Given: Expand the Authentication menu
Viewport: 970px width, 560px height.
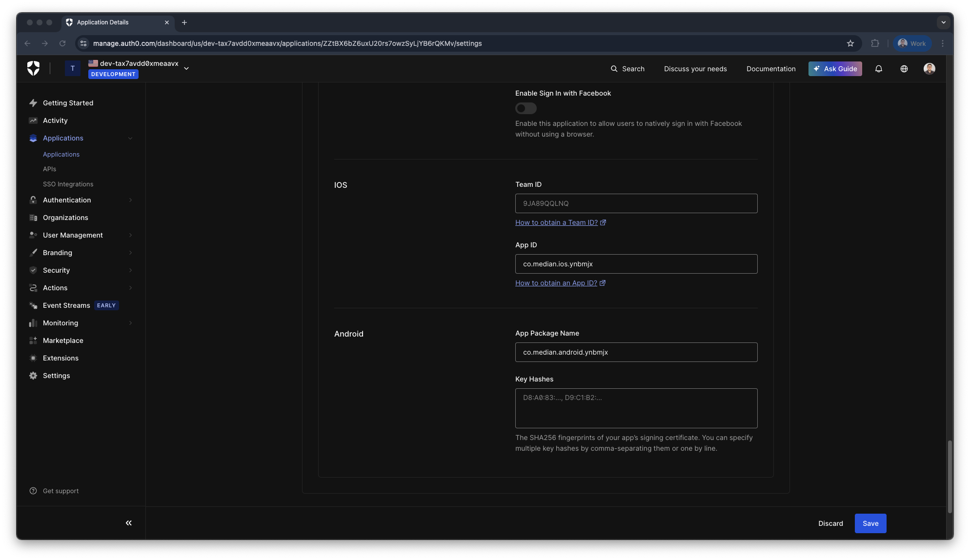Looking at the screenshot, I should tap(67, 200).
